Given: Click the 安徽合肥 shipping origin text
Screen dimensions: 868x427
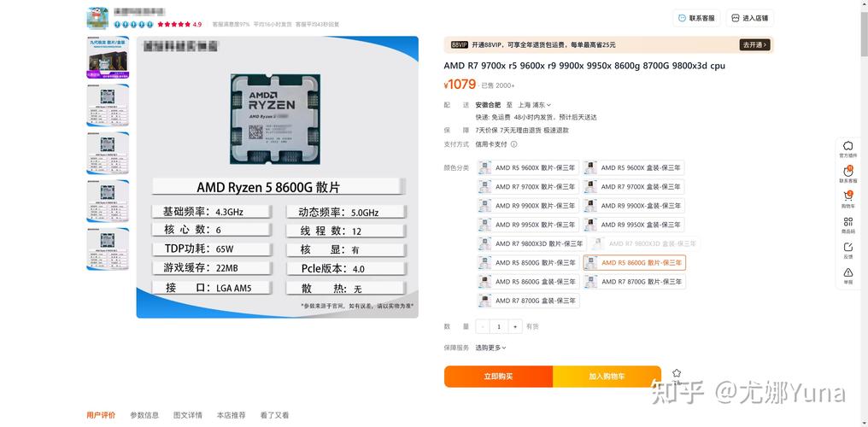Looking at the screenshot, I should pyautogui.click(x=488, y=104).
